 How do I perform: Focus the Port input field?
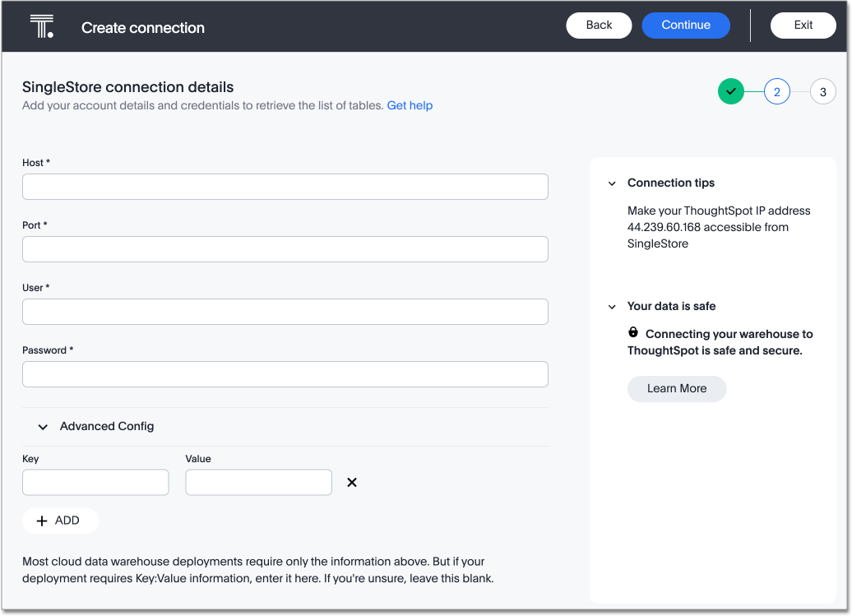[285, 249]
